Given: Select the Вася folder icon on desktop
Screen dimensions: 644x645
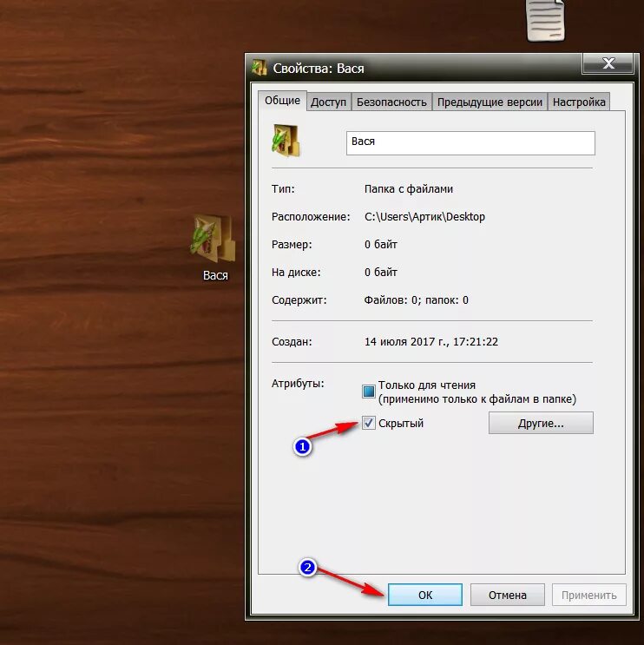Looking at the screenshot, I should tap(213, 239).
